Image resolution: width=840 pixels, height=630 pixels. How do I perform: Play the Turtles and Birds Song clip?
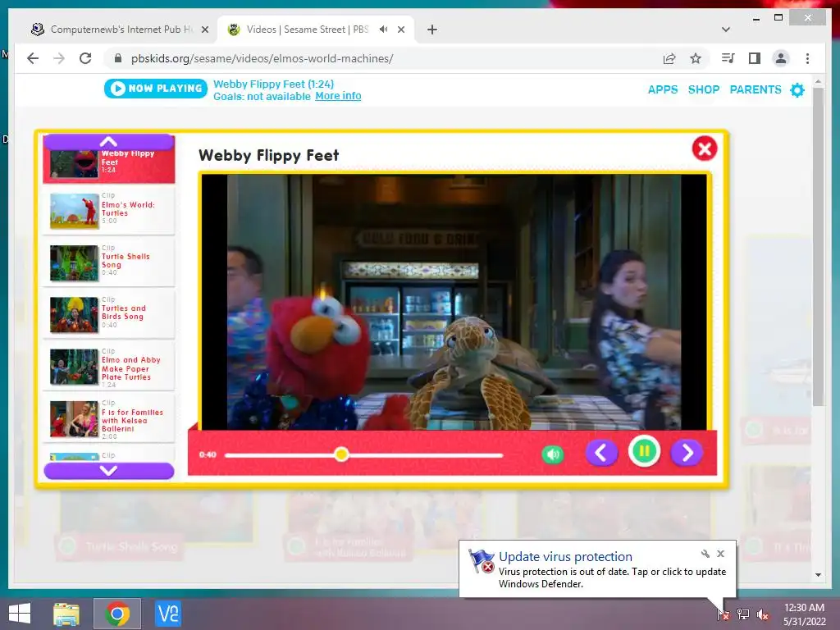(x=109, y=314)
